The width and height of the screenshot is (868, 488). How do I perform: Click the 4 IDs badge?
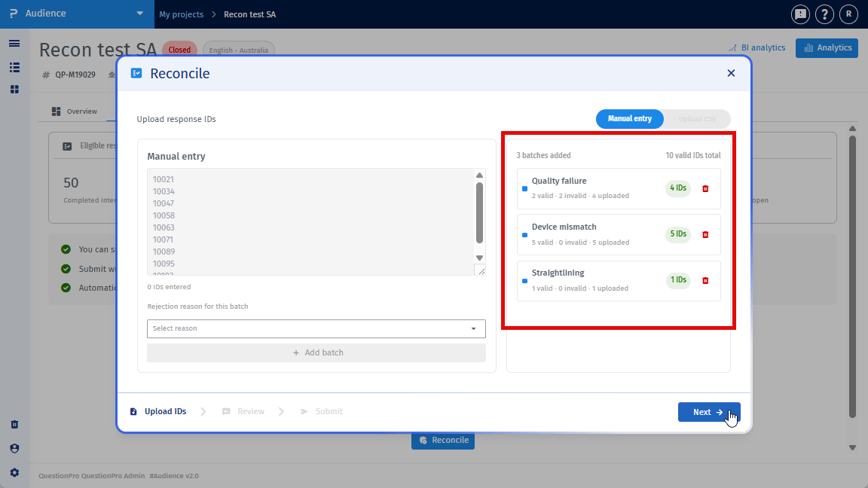pyautogui.click(x=678, y=188)
